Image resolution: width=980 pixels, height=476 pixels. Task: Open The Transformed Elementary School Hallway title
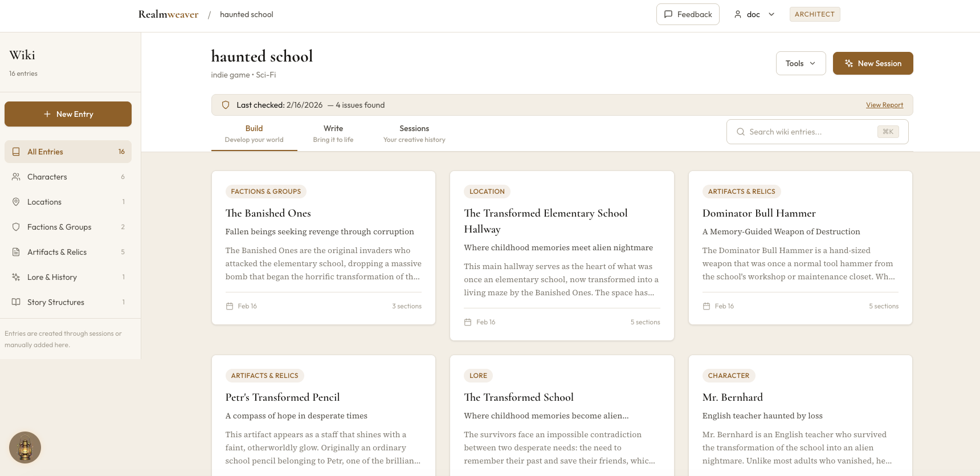coord(546,221)
